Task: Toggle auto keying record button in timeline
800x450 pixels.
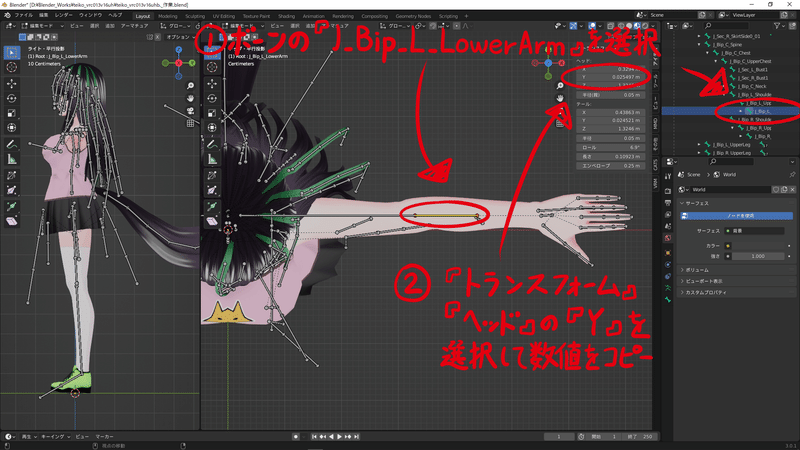Action: click(x=295, y=437)
